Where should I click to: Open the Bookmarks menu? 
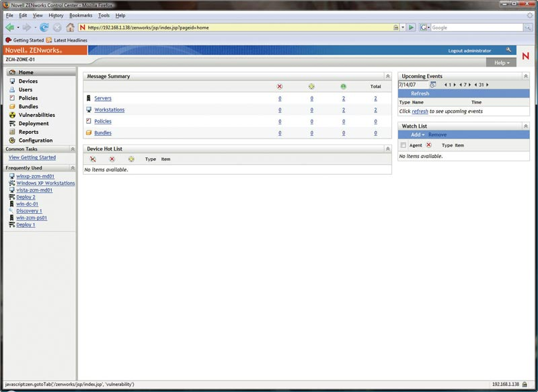81,15
